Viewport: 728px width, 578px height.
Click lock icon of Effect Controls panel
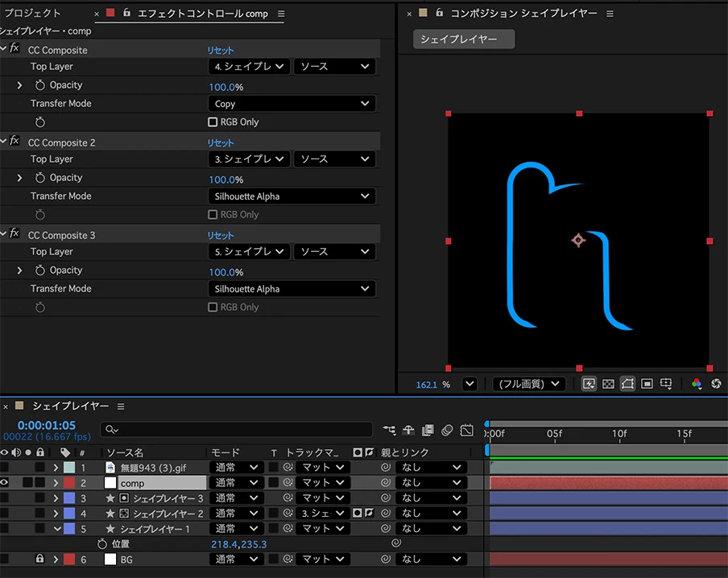pos(126,13)
